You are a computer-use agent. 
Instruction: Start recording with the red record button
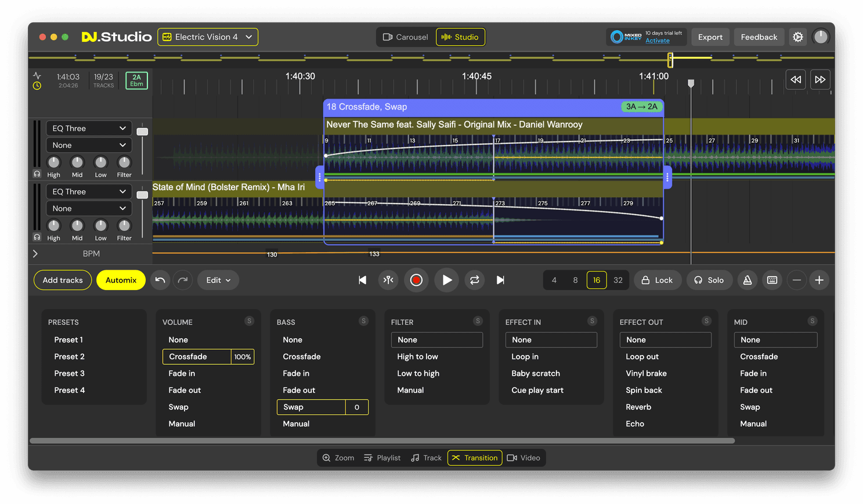pos(416,280)
